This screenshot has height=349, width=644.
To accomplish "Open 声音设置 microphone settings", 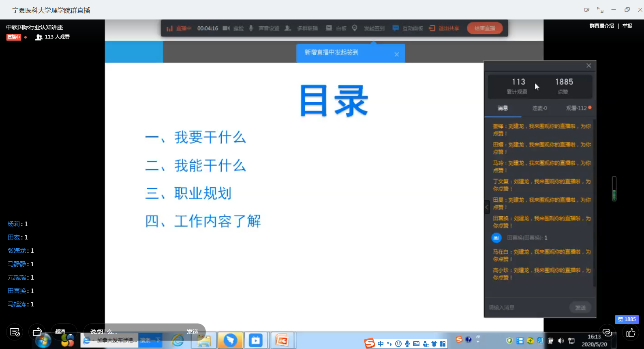I will pos(264,28).
